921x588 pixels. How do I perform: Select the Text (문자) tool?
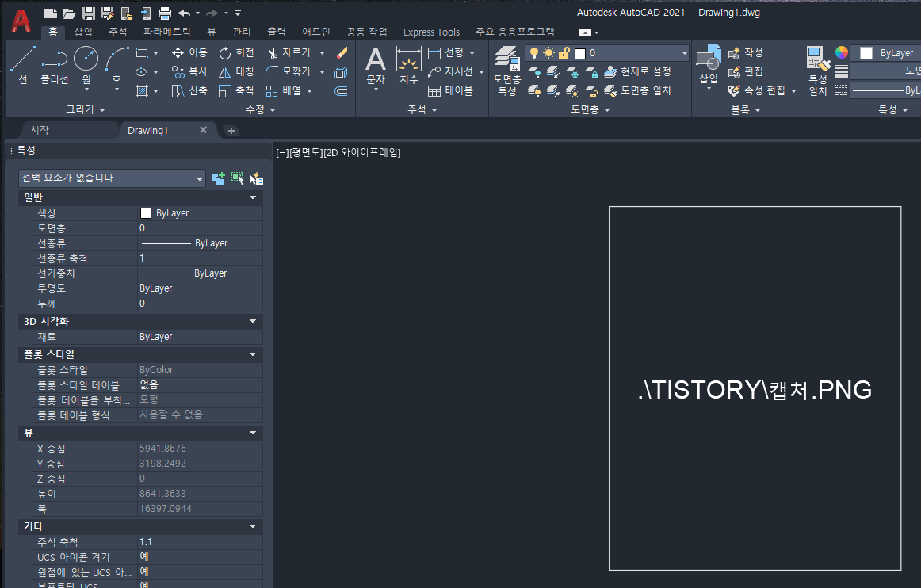pos(376,66)
